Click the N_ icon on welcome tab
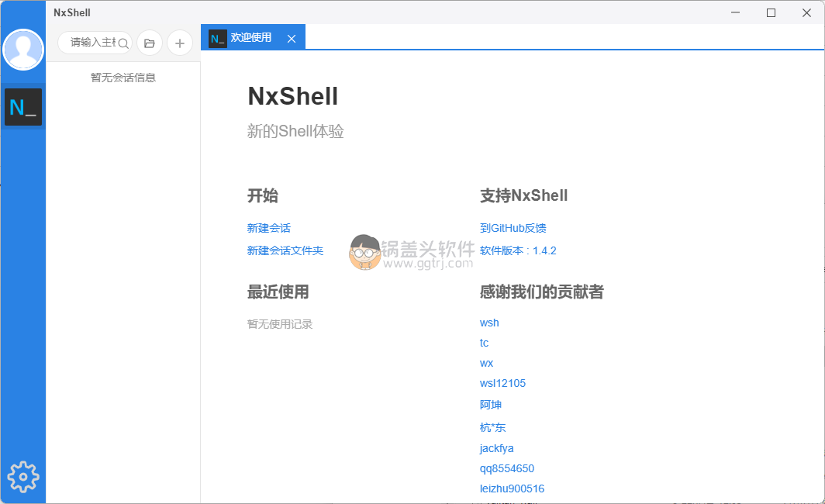 tap(217, 39)
